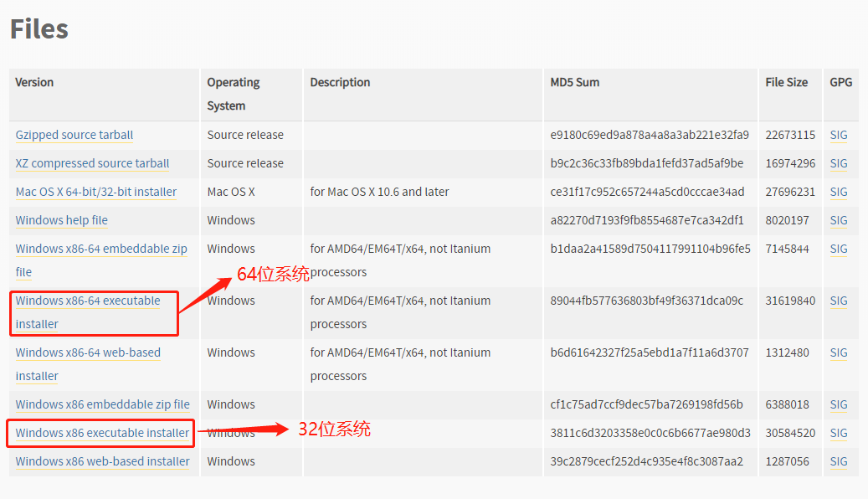Open SIG link for Gzipped source tarball
The height and width of the screenshot is (499, 868).
839,135
